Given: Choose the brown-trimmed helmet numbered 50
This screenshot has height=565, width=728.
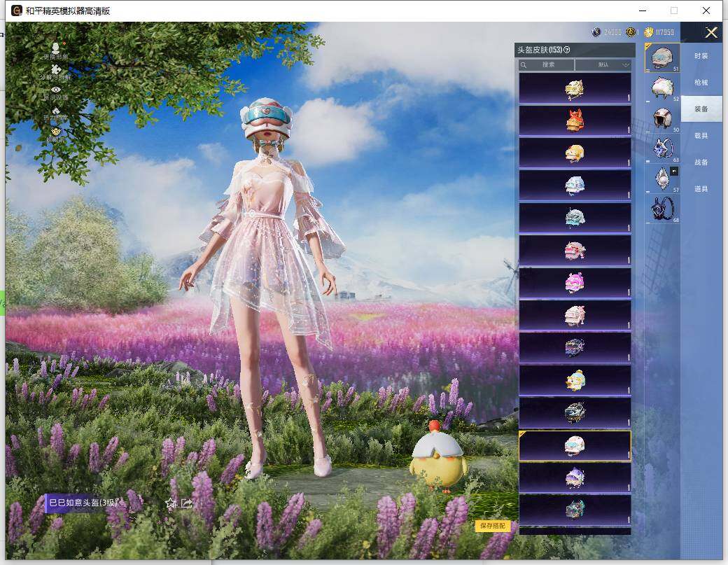Looking at the screenshot, I should pos(661,118).
